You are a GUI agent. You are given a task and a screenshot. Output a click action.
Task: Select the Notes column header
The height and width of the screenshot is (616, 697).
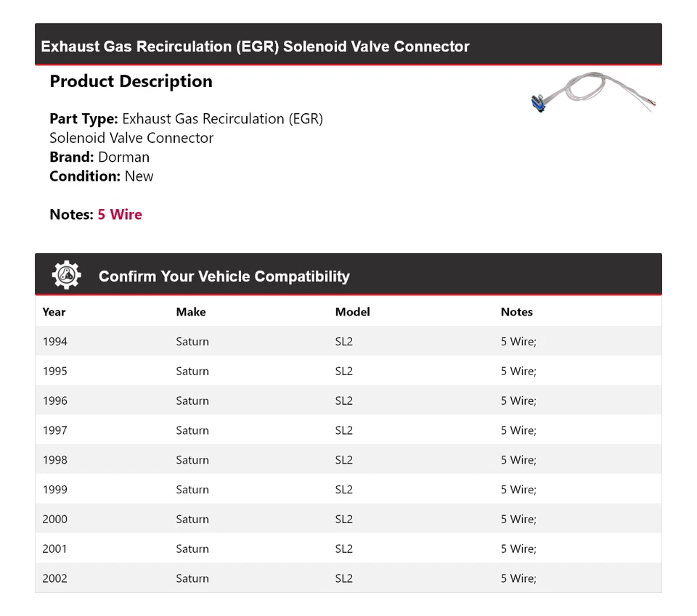click(516, 312)
